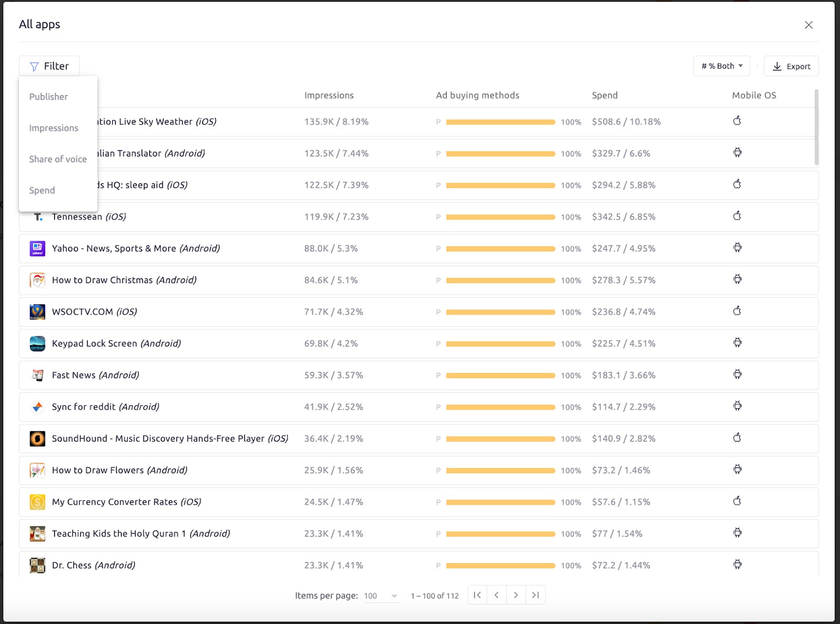This screenshot has height=624, width=840.
Task: Select Yahoo - News, Sports & More row
Action: point(418,248)
